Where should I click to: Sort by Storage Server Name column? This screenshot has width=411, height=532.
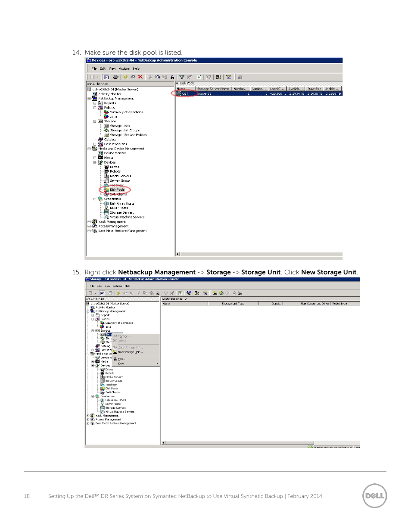coord(214,89)
